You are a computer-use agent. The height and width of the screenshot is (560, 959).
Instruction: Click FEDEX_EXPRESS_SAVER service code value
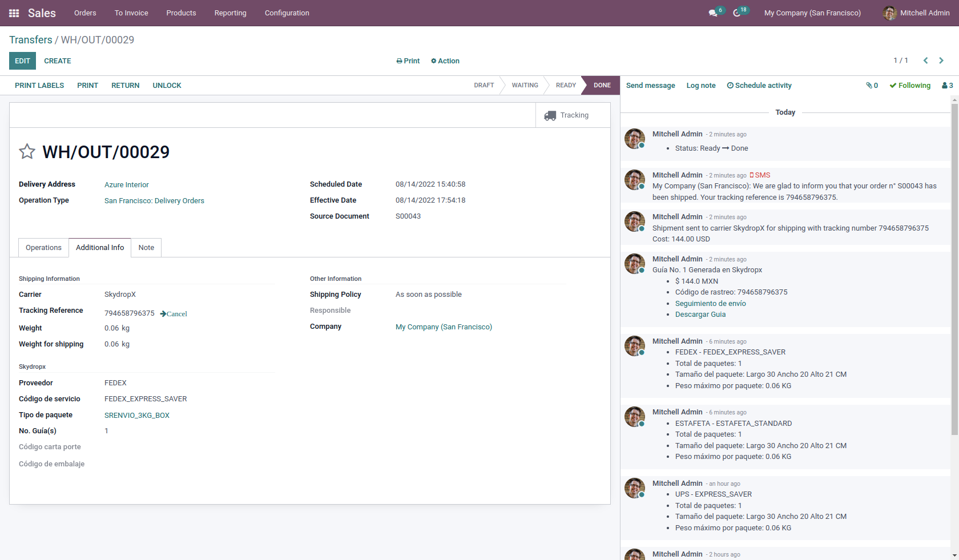[146, 399]
